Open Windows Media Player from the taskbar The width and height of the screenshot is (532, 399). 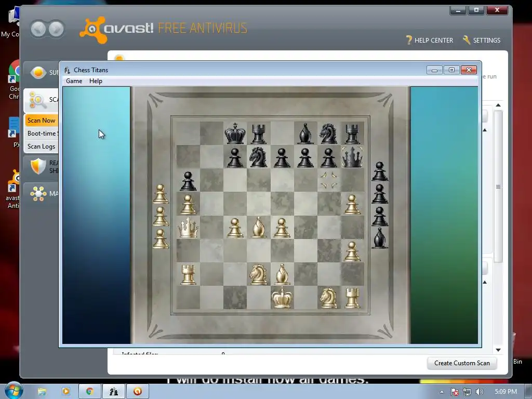tap(66, 392)
